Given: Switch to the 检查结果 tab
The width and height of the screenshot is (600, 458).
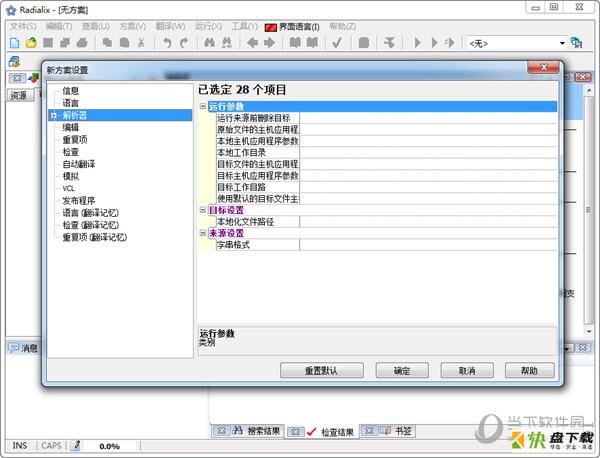Looking at the screenshot, I should pyautogui.click(x=322, y=432).
